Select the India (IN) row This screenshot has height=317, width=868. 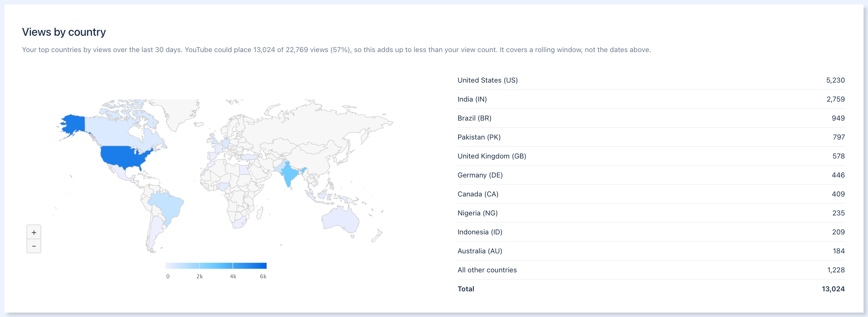pos(651,99)
